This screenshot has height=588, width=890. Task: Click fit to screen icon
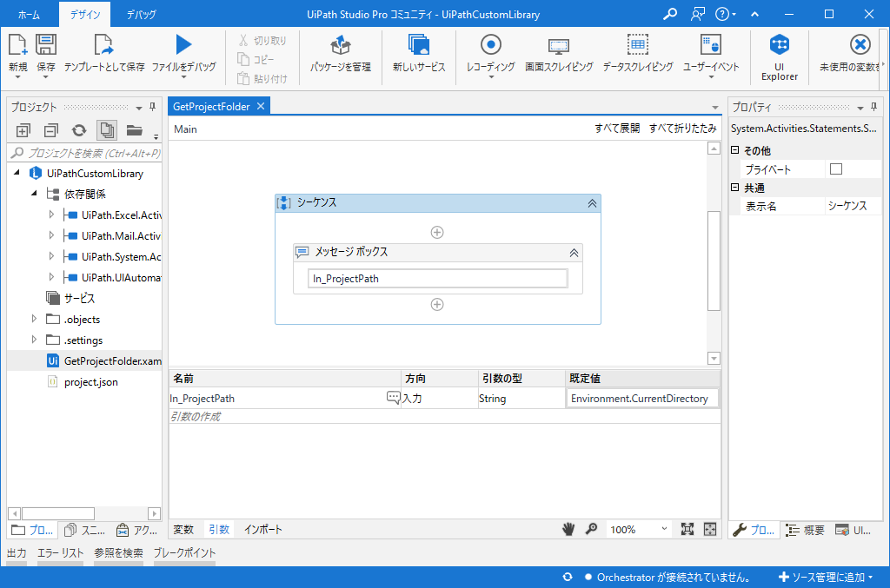[x=687, y=529]
